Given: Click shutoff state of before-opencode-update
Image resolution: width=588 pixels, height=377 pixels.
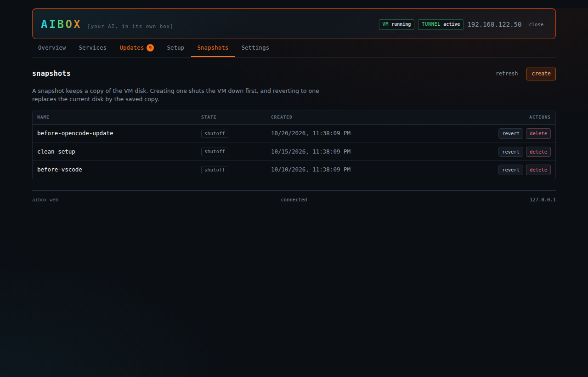Looking at the screenshot, I should 215,133.
